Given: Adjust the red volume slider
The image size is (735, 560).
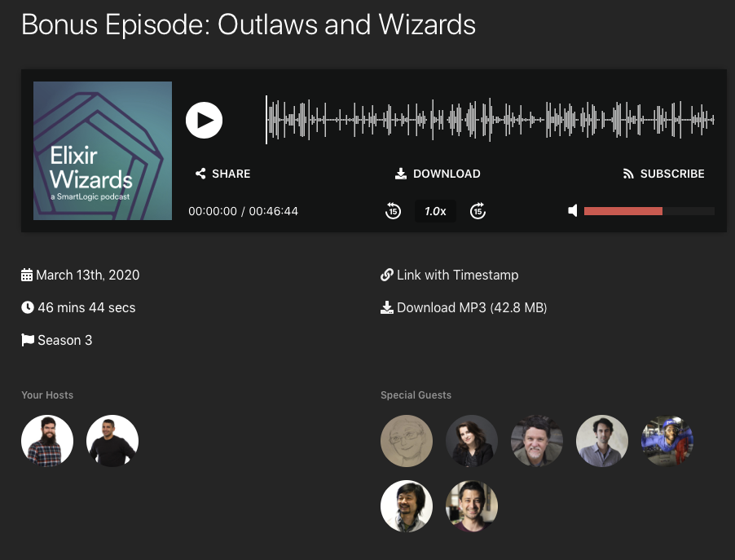Looking at the screenshot, I should click(649, 211).
